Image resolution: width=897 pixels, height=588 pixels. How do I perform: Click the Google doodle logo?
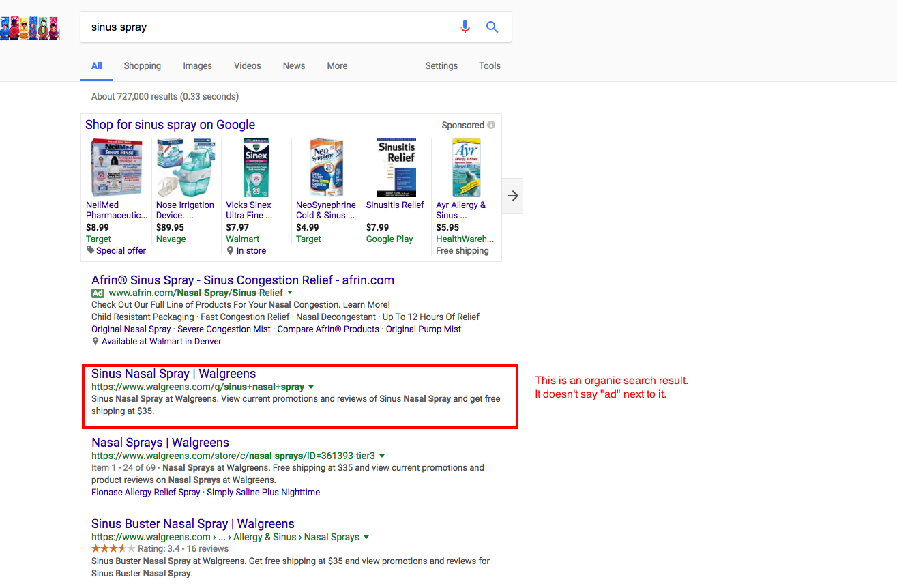point(29,29)
